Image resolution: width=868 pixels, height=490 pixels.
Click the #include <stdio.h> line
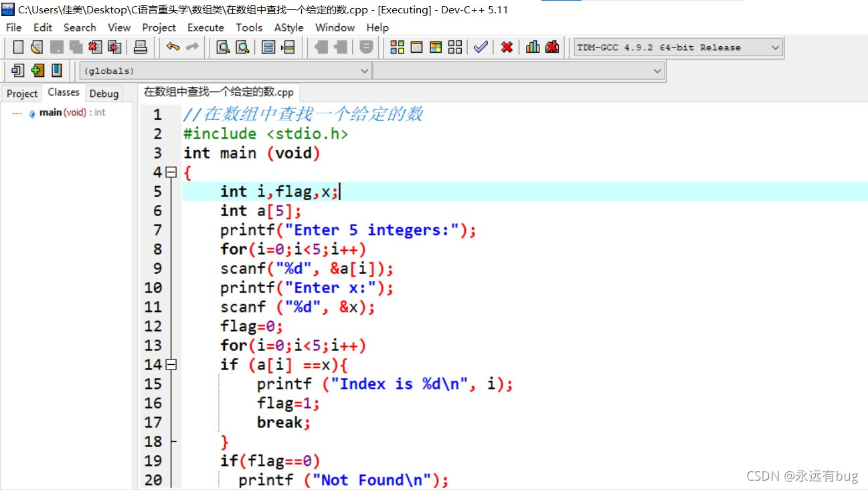pos(266,134)
